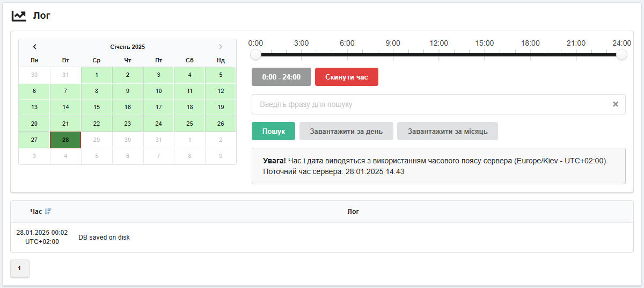Click the Пошук search button
Screen dimensions: 644x288
273,131
